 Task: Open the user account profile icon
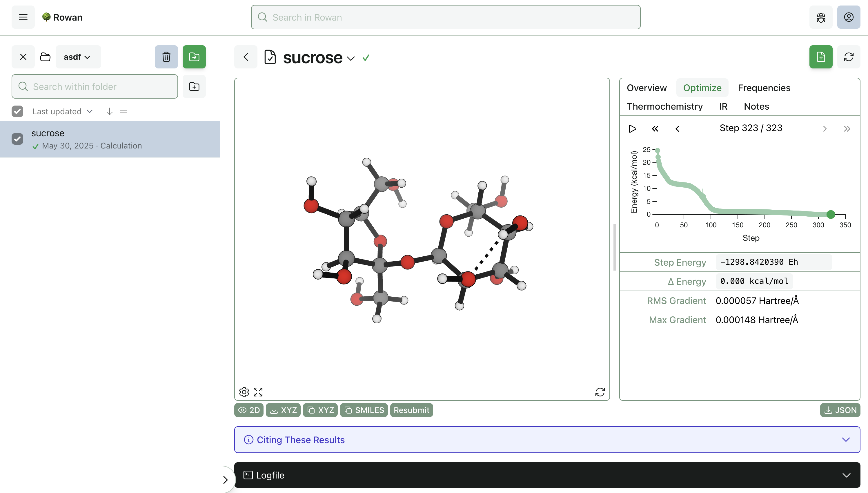(x=848, y=17)
